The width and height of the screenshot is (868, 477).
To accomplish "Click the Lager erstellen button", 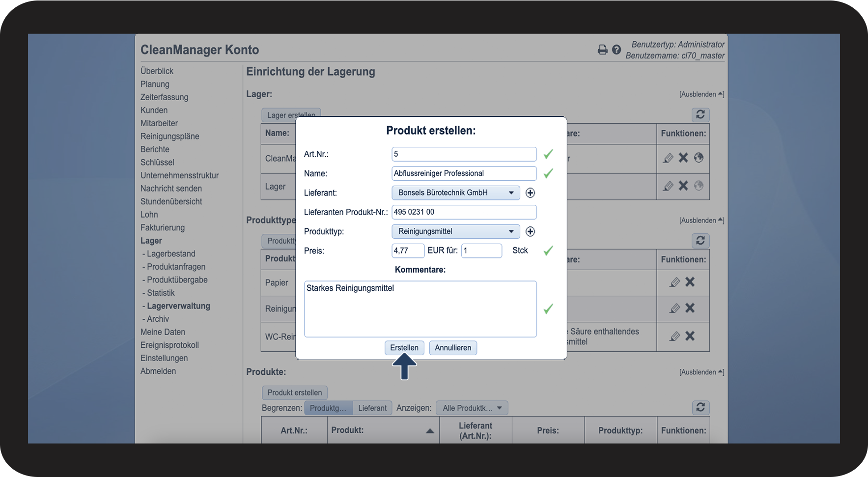I will tap(291, 115).
